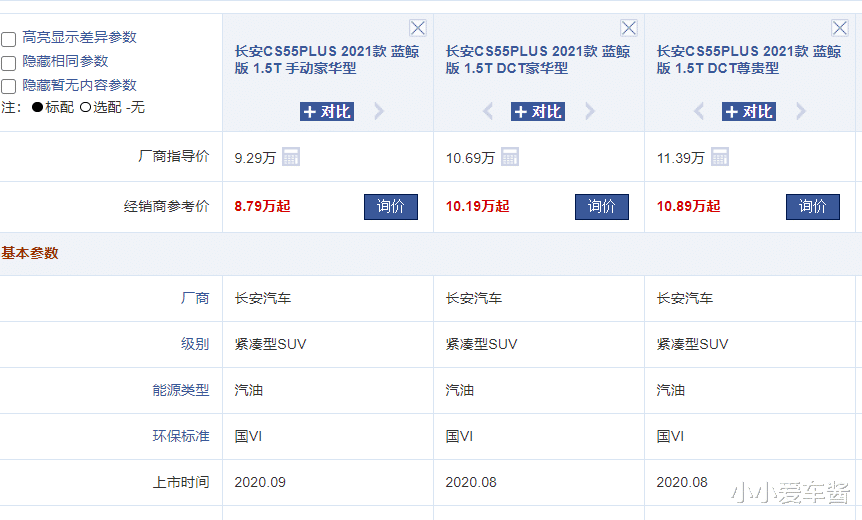This screenshot has height=520, width=862.
Task: Click 询价 button for 10.89万起 model
Action: pyautogui.click(x=813, y=207)
